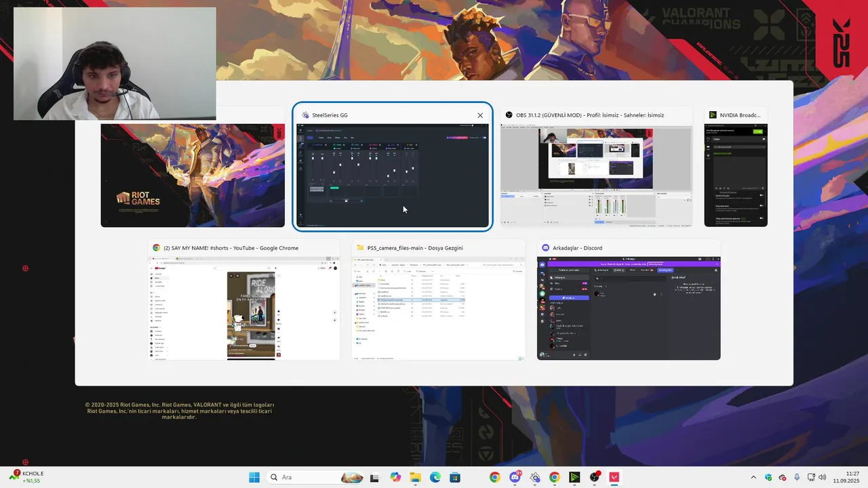The height and width of the screenshot is (488, 868).
Task: Open Discord from the taskbar
Action: pos(515,477)
